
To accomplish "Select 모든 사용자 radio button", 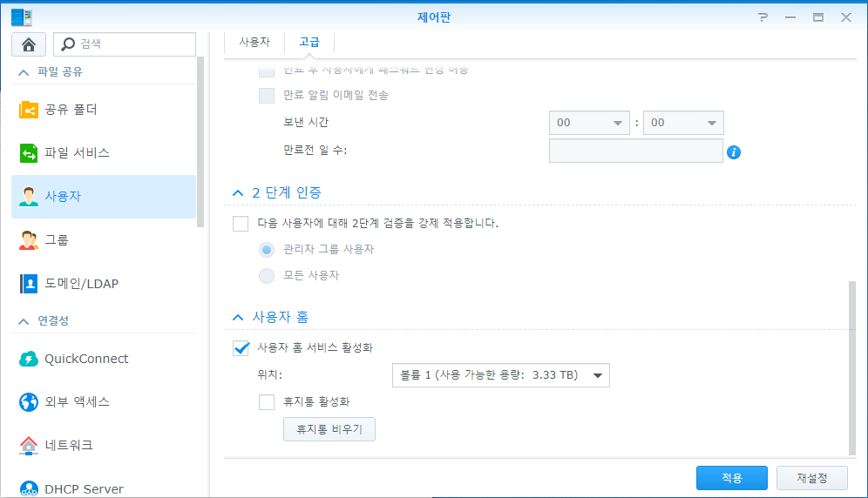I will coord(267,276).
